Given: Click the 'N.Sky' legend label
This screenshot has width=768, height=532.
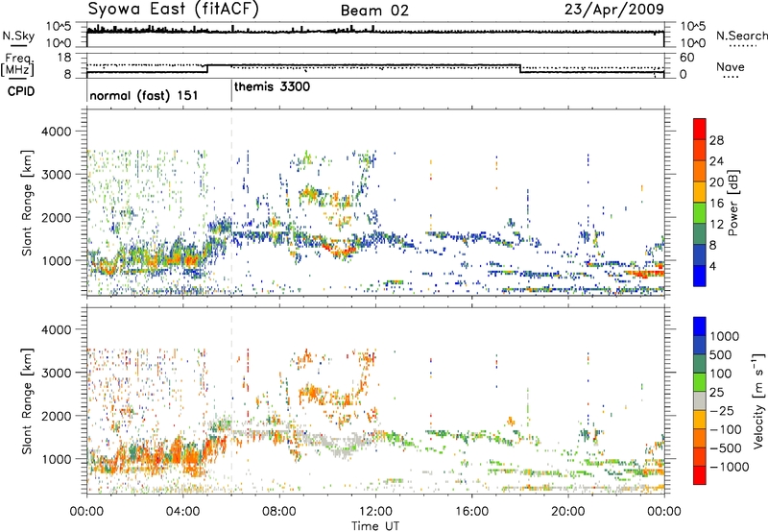Looking at the screenshot, I should point(18,36).
